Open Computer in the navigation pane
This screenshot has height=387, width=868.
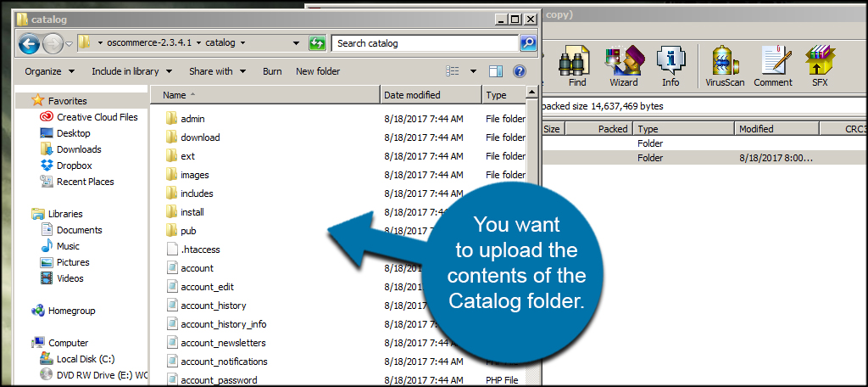coord(60,343)
